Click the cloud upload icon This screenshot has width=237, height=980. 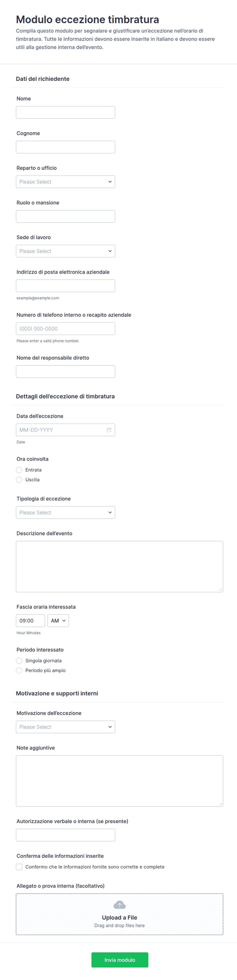[x=120, y=905]
